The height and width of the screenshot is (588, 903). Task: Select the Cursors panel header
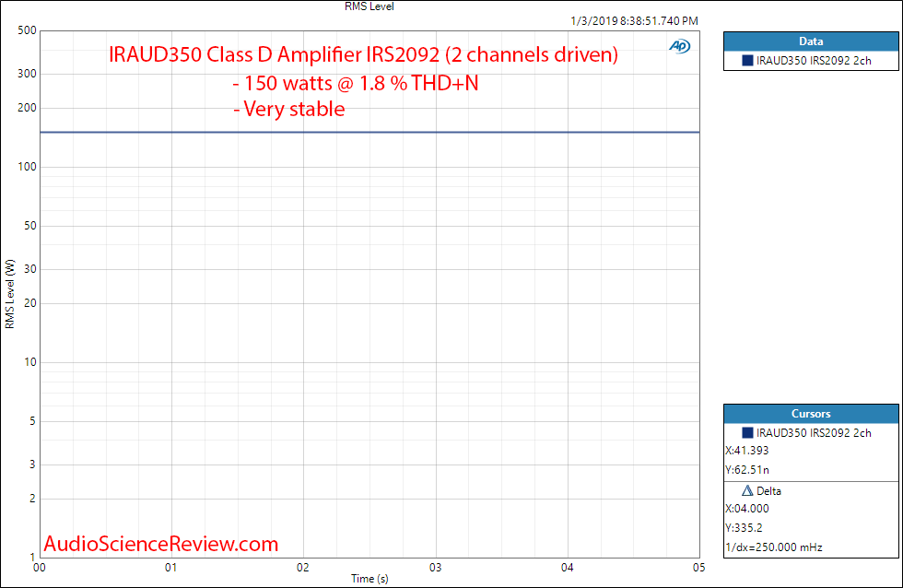pyautogui.click(x=811, y=414)
